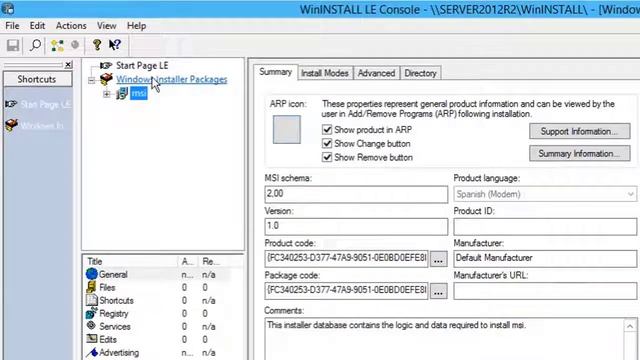This screenshot has width=640, height=360.
Task: Click ellipsis button next to Product code
Action: (438, 259)
